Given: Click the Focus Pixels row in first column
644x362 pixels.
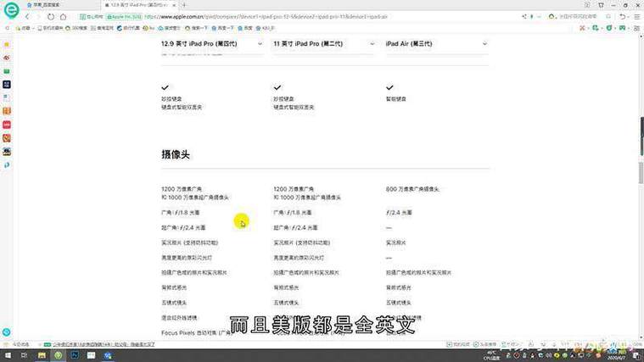Looking at the screenshot, I should click(x=196, y=333).
